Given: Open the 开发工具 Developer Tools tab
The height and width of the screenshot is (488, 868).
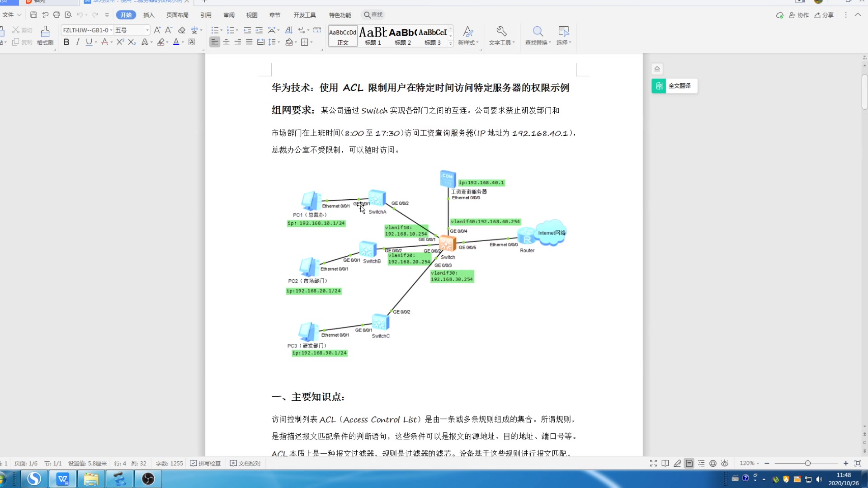Looking at the screenshot, I should point(305,15).
